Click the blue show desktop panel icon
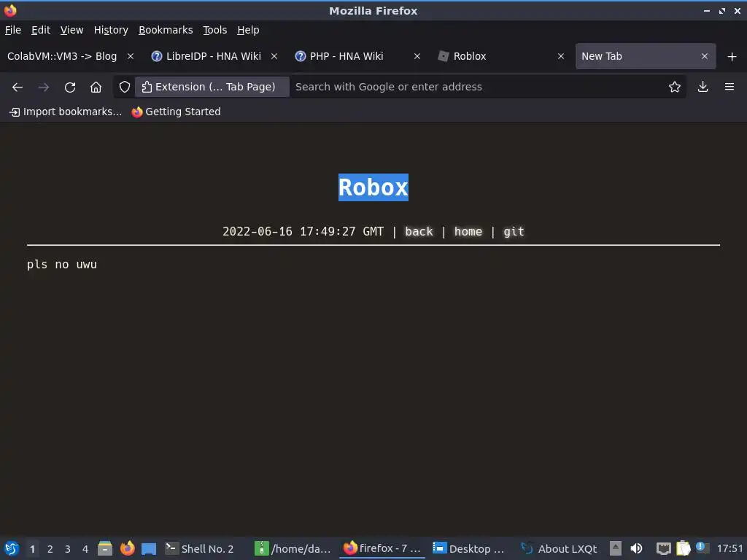The height and width of the screenshot is (560, 747). [x=149, y=548]
